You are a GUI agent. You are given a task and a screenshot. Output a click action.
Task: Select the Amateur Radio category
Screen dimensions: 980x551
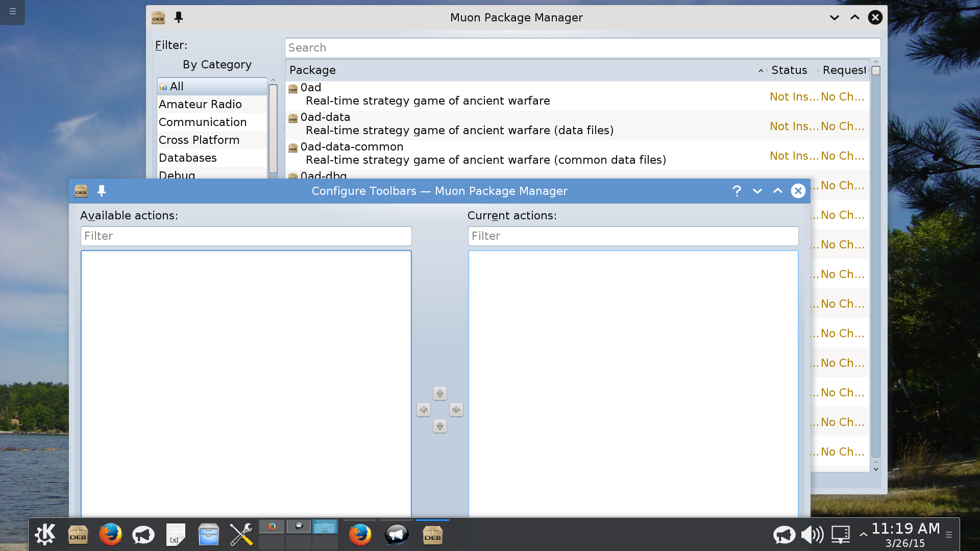(212, 104)
